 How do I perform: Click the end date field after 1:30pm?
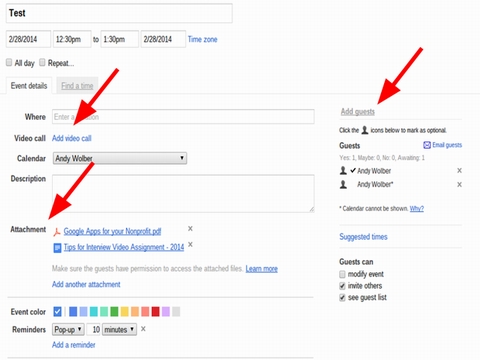[x=163, y=39]
